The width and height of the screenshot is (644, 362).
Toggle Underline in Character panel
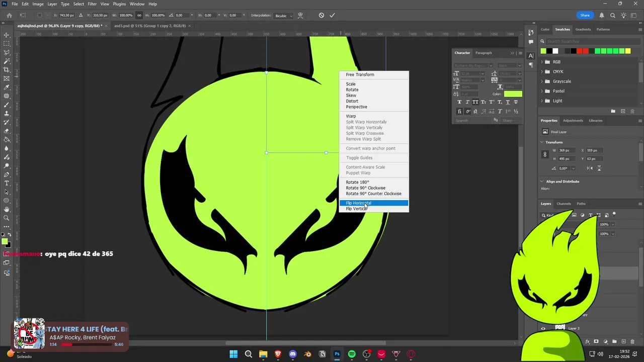click(508, 102)
